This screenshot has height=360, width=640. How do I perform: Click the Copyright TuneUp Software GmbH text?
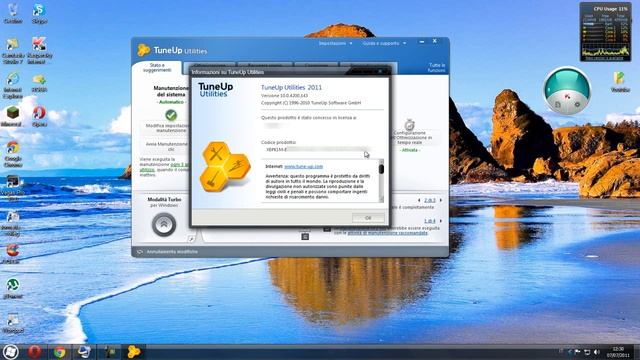click(x=311, y=103)
